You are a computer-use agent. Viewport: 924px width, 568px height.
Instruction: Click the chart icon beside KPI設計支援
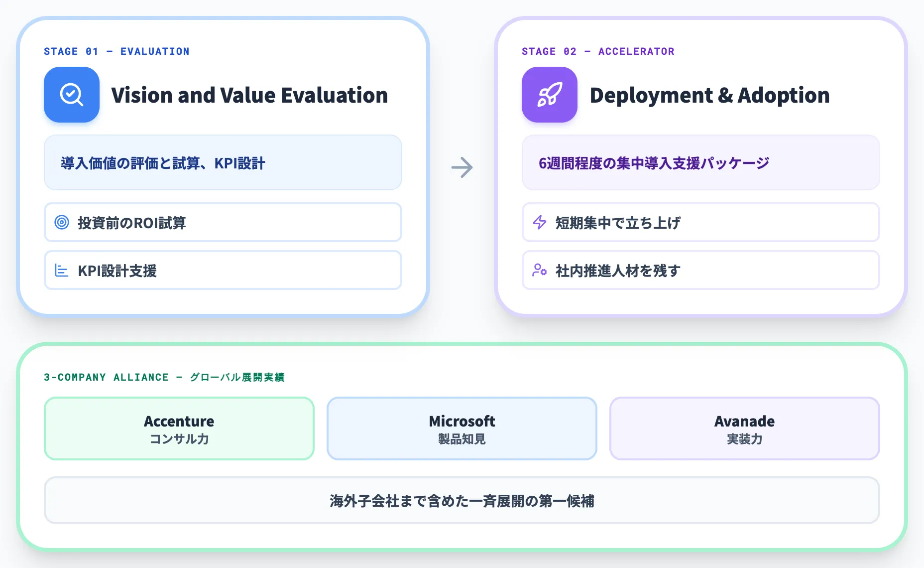[x=62, y=270]
